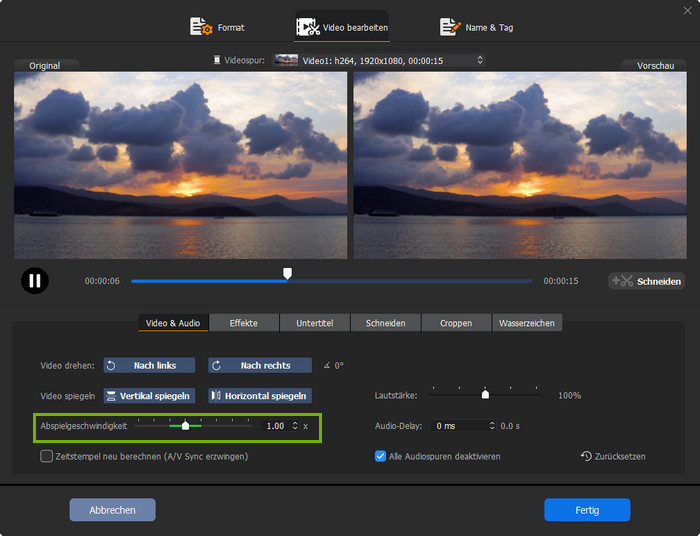
Task: Click the Abbrechen button
Action: 112,510
